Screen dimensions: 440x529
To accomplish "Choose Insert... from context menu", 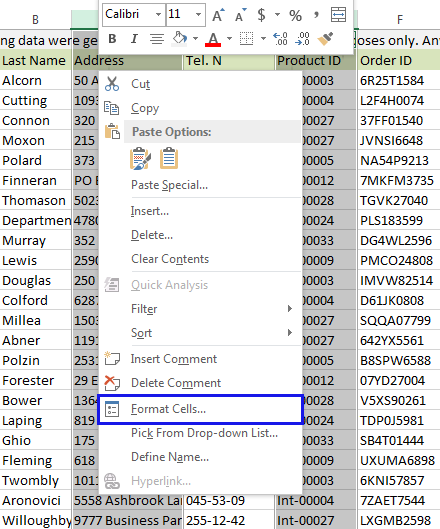I will tap(199, 211).
